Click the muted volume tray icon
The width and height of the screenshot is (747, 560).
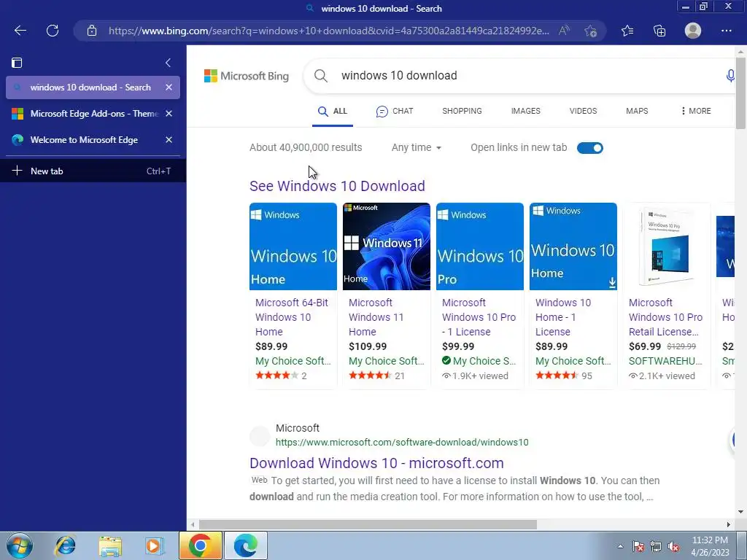(673, 546)
